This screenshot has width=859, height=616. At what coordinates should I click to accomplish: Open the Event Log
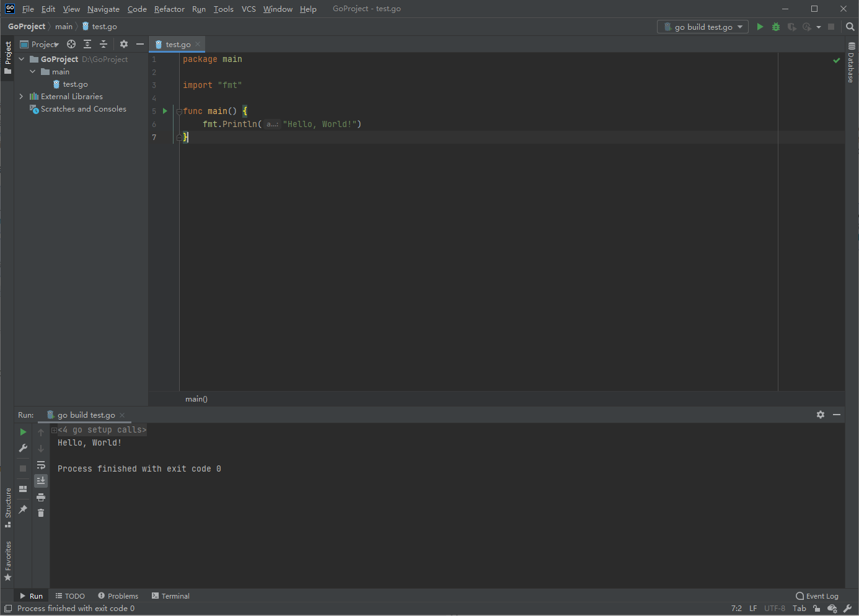(x=817, y=596)
